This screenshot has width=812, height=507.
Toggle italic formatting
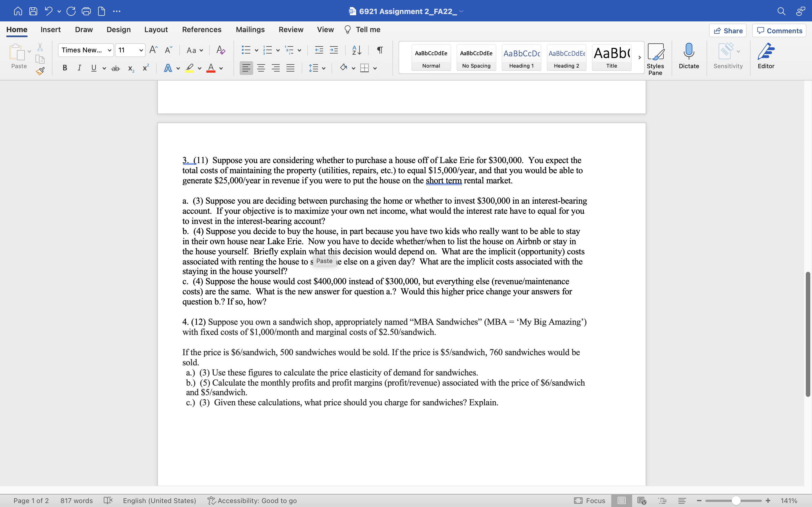point(79,68)
